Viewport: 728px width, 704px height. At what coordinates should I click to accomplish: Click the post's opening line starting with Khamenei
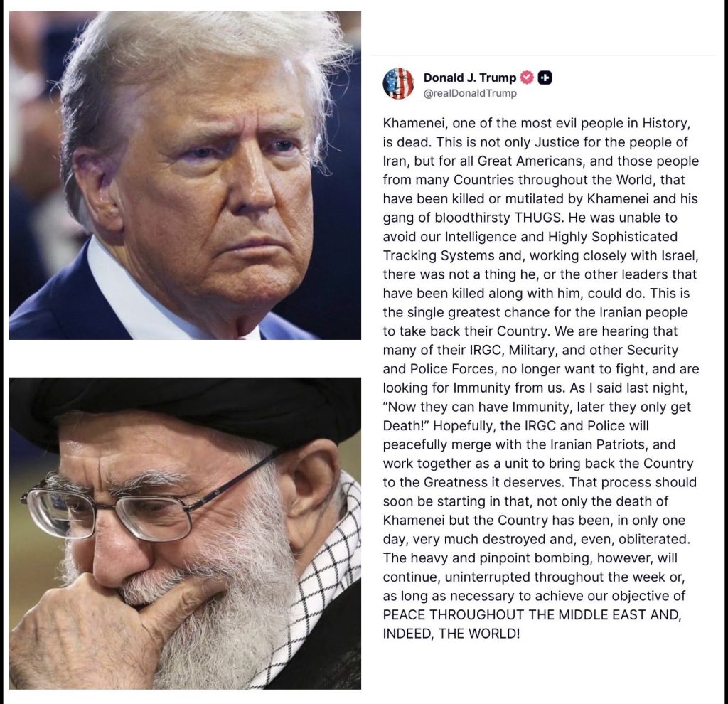click(537, 123)
